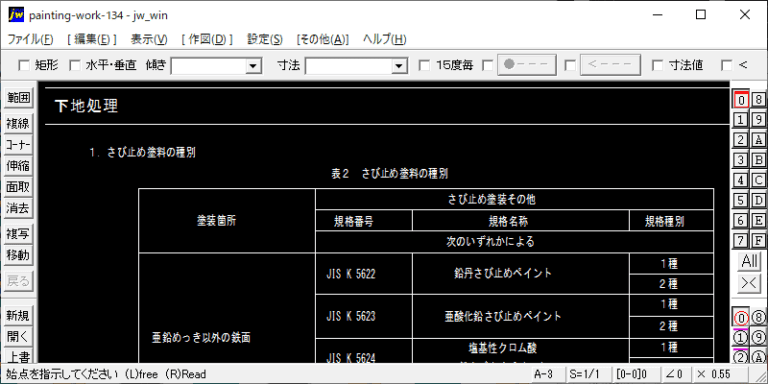This screenshot has width=768, height=384.
Task: Click the 面取 tool button
Action: click(18, 188)
